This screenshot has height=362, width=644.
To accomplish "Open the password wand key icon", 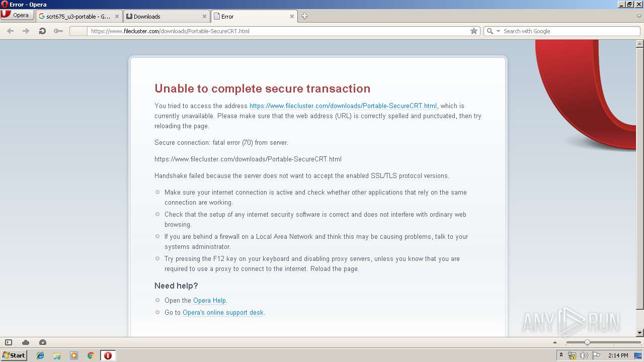I will click(58, 31).
